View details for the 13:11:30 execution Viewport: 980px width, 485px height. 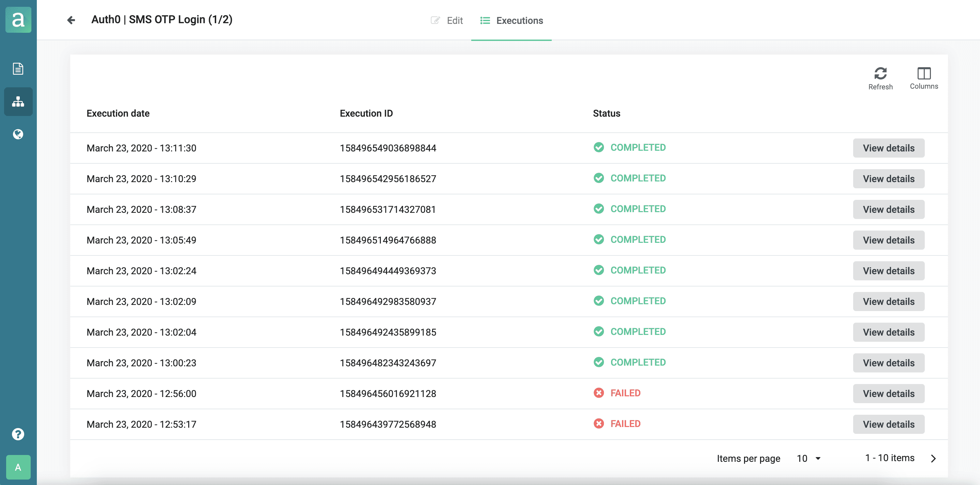point(888,148)
